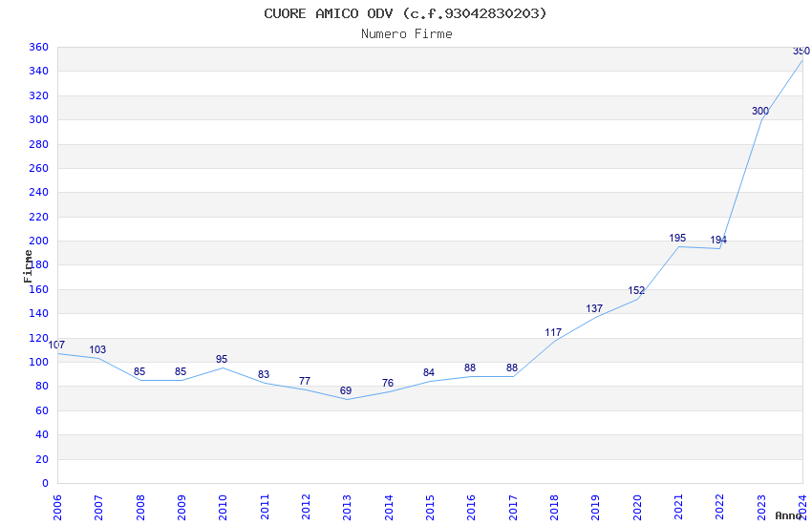Select x-axis year "2011"
This screenshot has height=525, width=812.
click(x=265, y=508)
